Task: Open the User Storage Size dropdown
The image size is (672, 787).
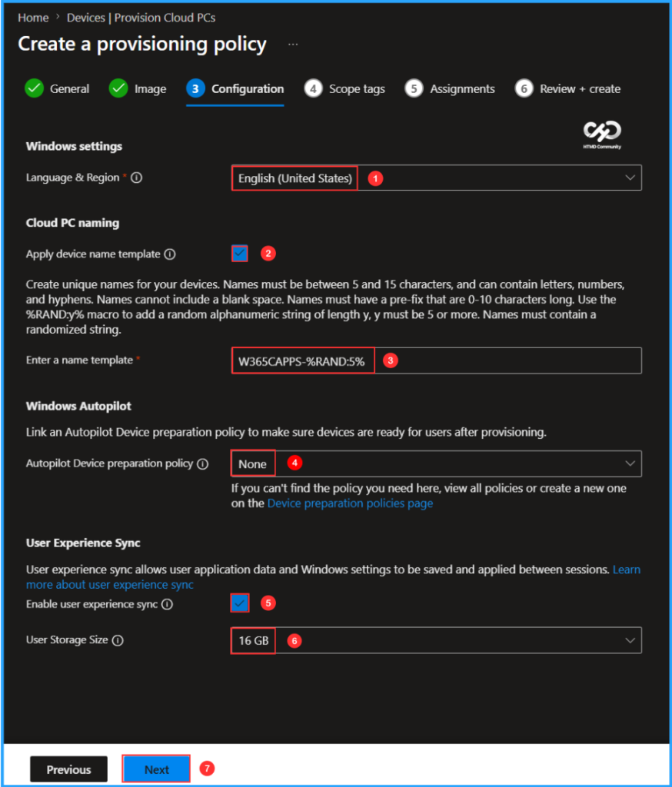Action: [437, 640]
